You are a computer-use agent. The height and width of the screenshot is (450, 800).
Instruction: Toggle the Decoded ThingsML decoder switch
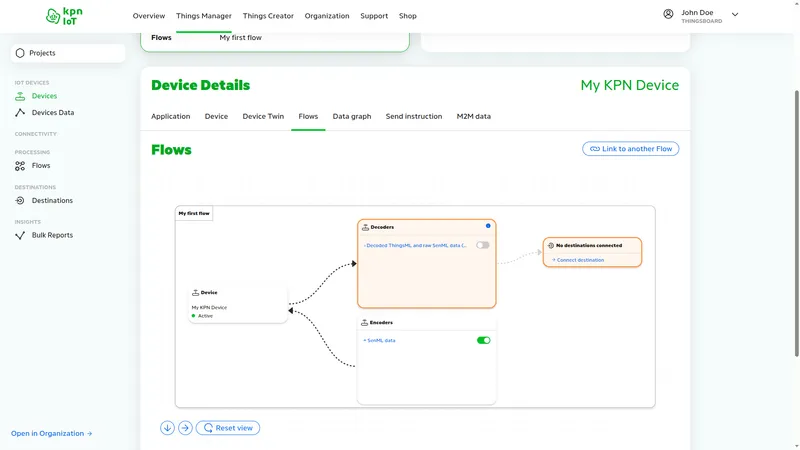pyautogui.click(x=483, y=245)
